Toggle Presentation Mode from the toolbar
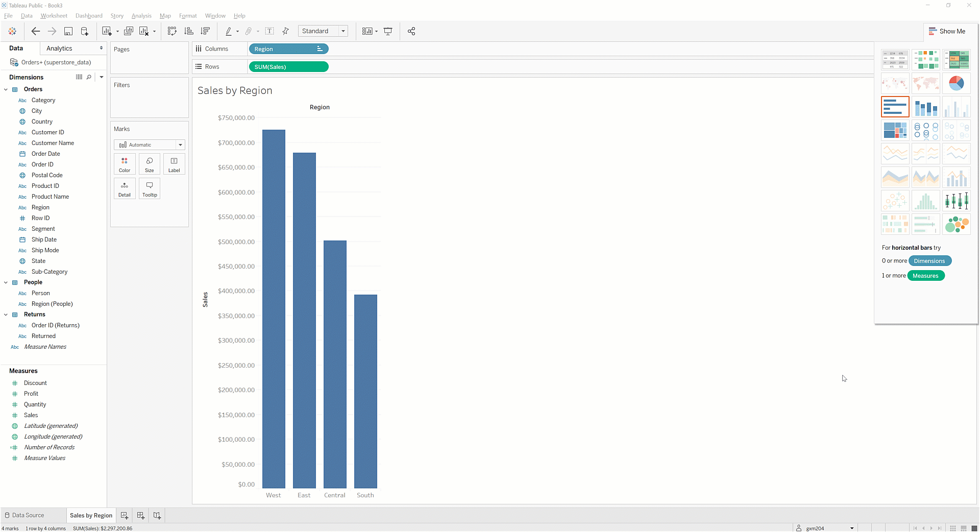980x532 pixels. point(388,31)
